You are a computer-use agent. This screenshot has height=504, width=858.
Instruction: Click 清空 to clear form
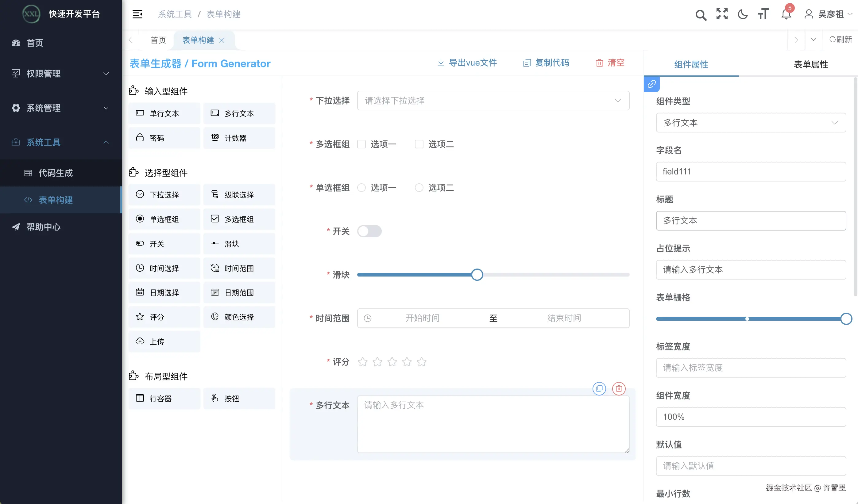610,63
